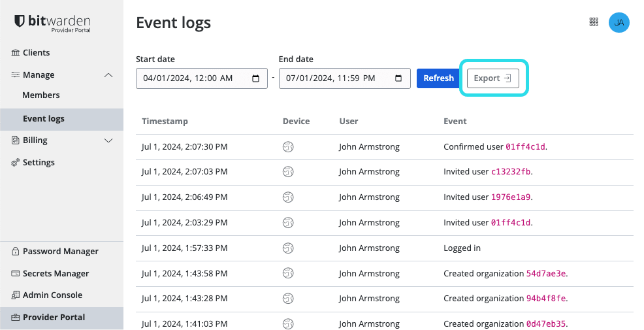Click the Billing invoice icon

(16, 140)
